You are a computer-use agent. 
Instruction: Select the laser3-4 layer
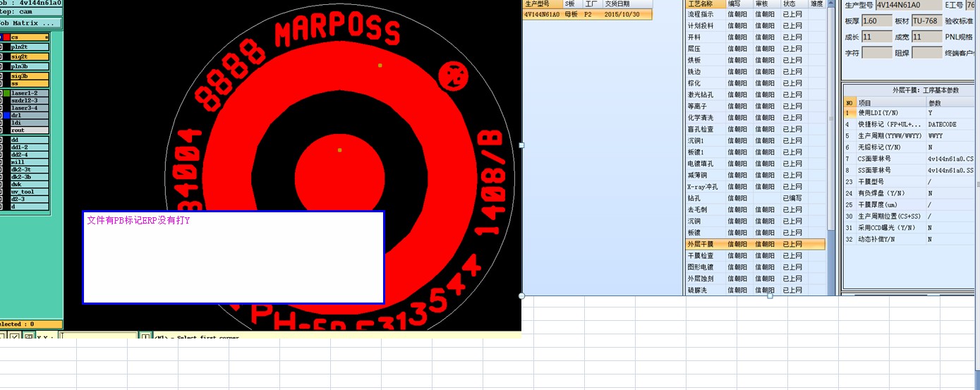pos(29,108)
